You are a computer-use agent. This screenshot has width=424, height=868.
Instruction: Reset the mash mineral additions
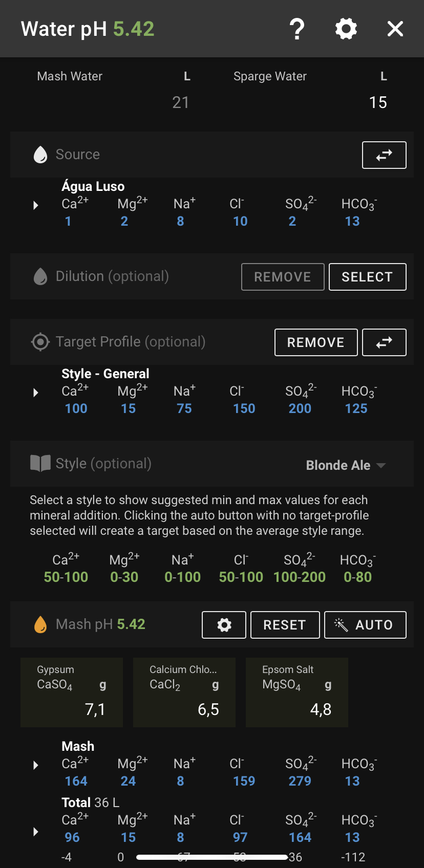285,625
